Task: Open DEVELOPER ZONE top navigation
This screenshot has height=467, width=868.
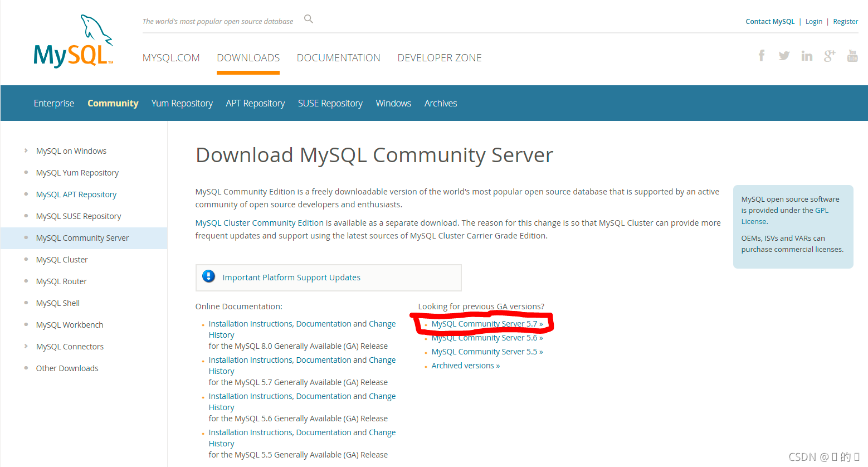Action: tap(440, 58)
